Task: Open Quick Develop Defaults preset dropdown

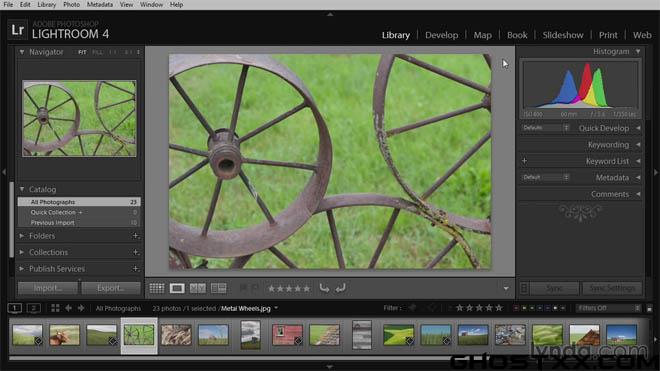Action: click(546, 128)
